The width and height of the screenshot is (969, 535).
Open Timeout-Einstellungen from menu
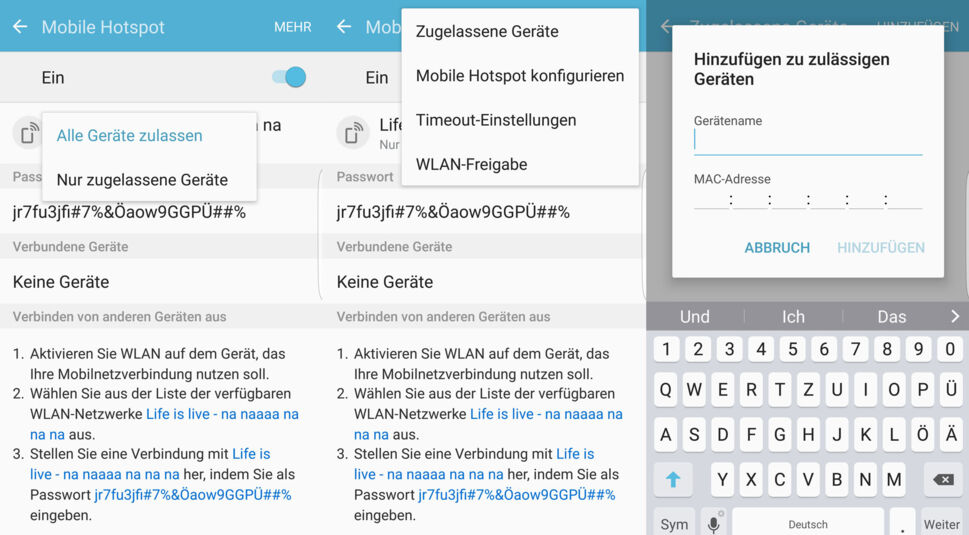tap(496, 120)
